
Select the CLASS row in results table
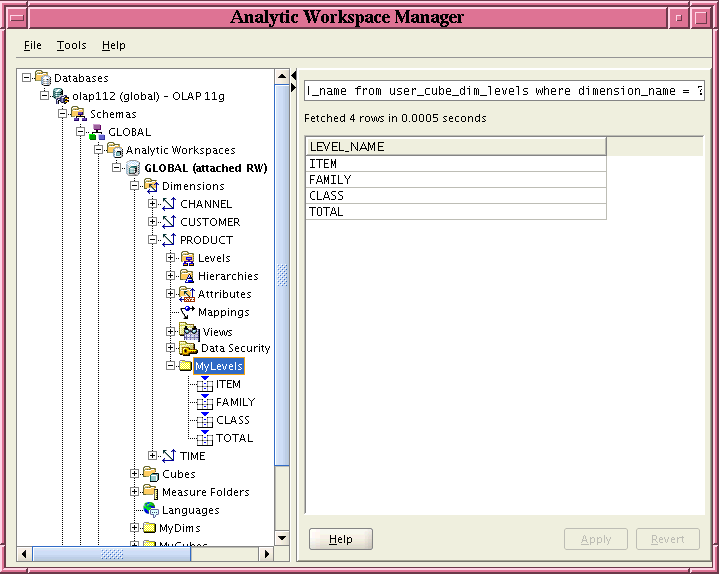point(455,196)
